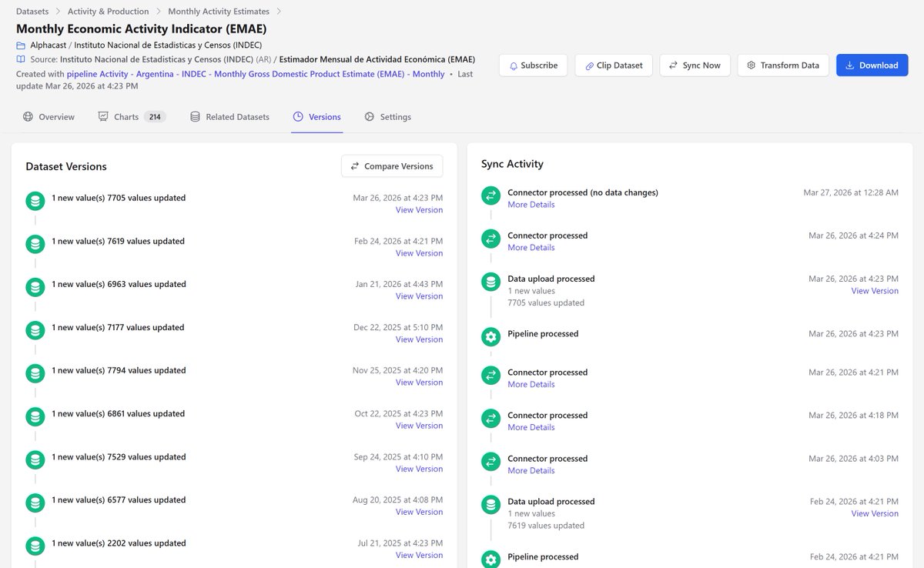Select the Versions tab

point(316,117)
